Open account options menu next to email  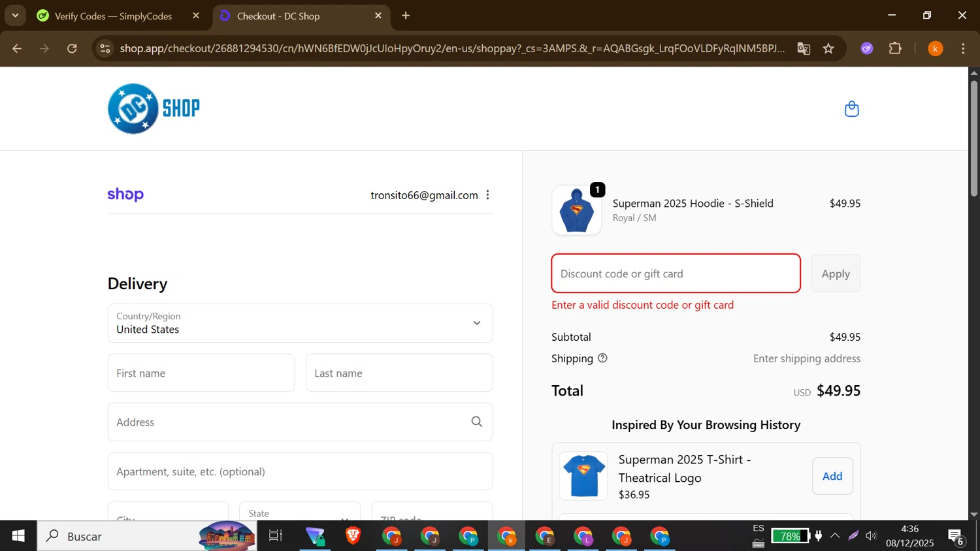click(487, 195)
